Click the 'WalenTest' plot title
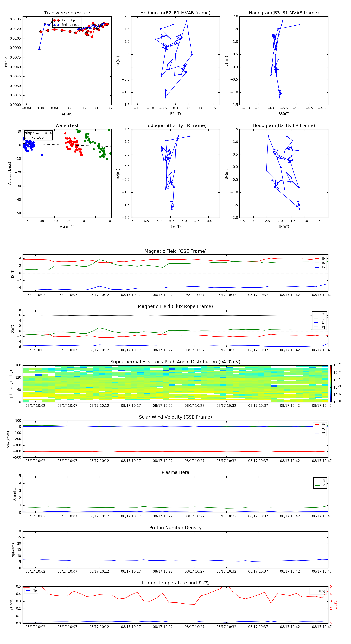The width and height of the screenshot is (351, 644). 67,125
